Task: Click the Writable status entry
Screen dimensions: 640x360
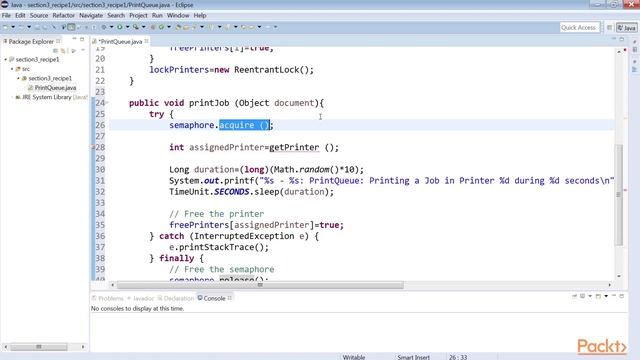Action: click(353, 357)
